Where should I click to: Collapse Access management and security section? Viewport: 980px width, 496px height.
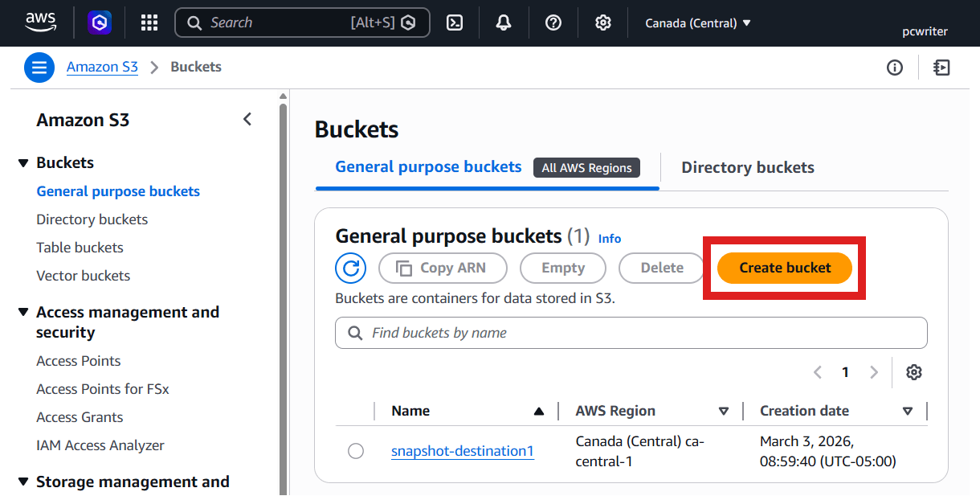(23, 312)
